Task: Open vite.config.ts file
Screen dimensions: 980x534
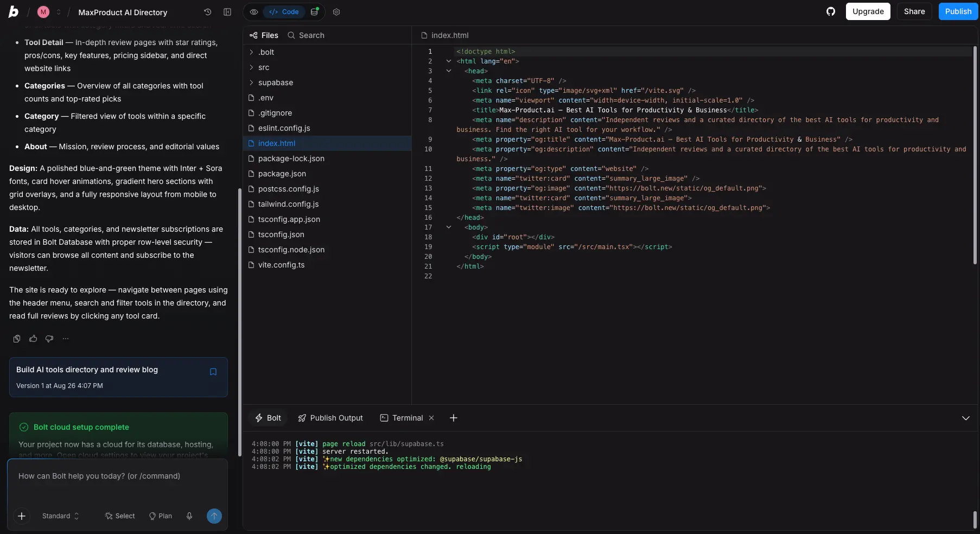Action: click(x=327, y=265)
